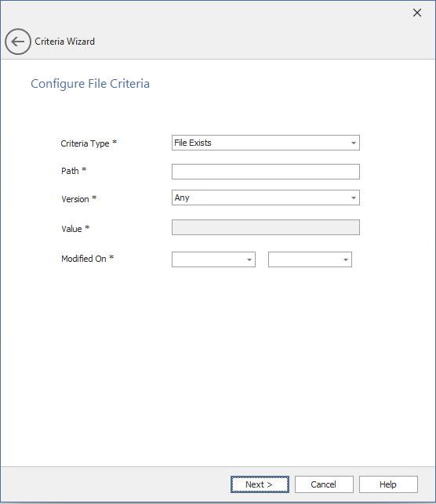The height and width of the screenshot is (504, 436).
Task: Cancel the wizard
Action: 324,484
